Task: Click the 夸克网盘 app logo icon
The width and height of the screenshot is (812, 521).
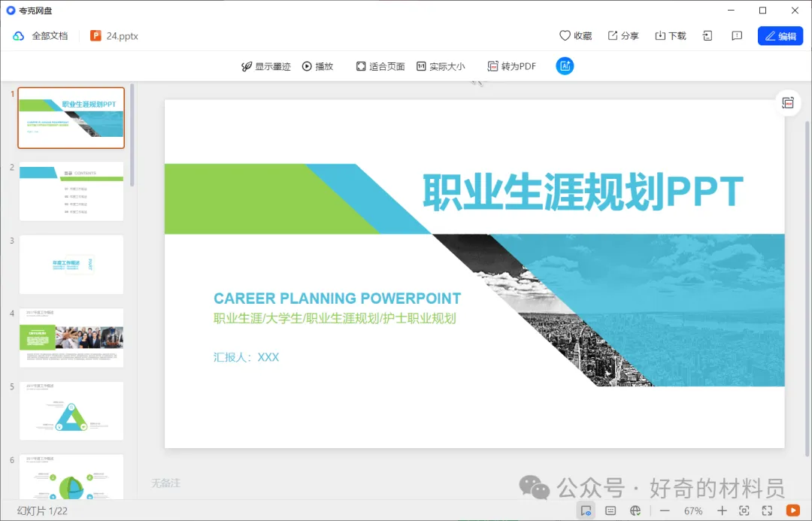Action: point(11,11)
